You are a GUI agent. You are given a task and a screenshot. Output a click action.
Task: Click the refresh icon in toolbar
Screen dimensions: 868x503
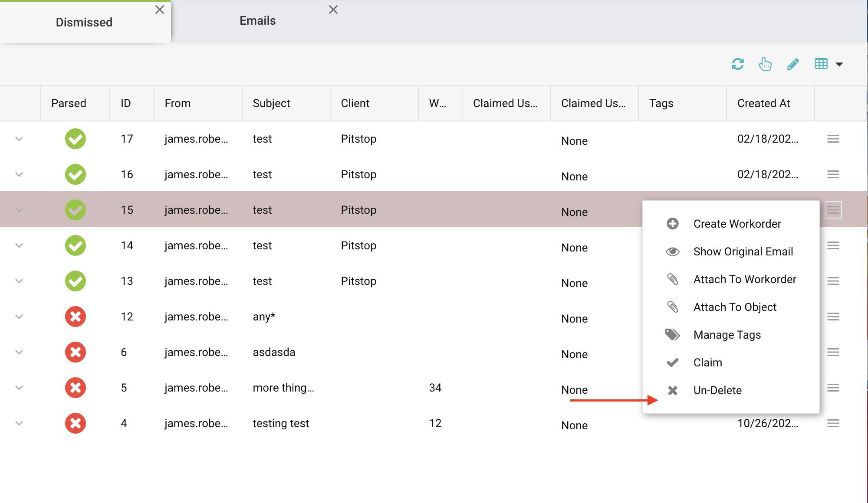click(737, 64)
